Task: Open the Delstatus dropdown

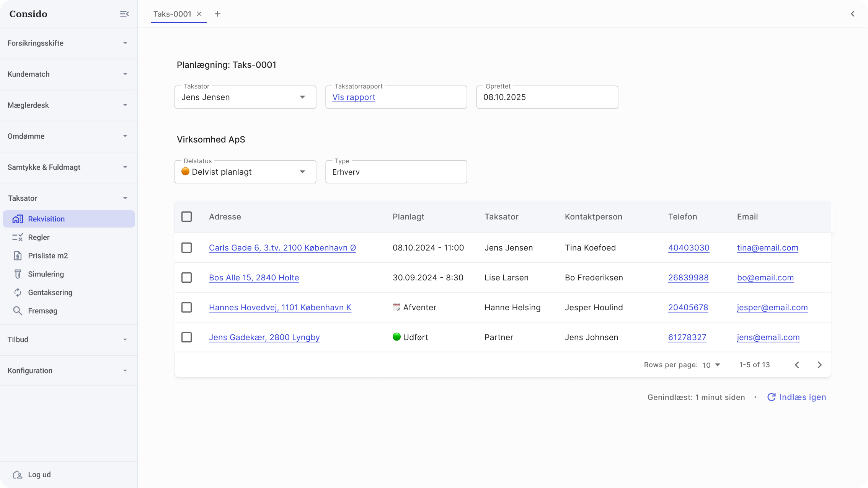Action: [x=245, y=172]
